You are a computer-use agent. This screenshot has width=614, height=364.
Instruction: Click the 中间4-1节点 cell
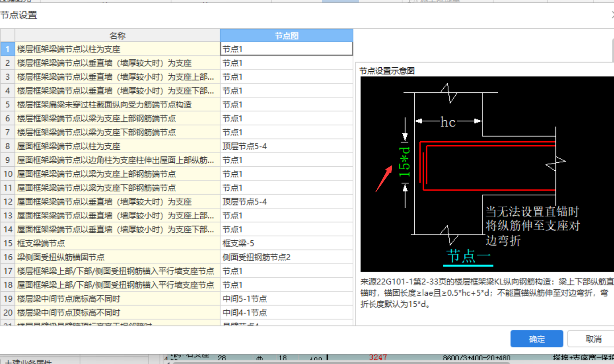click(x=287, y=313)
